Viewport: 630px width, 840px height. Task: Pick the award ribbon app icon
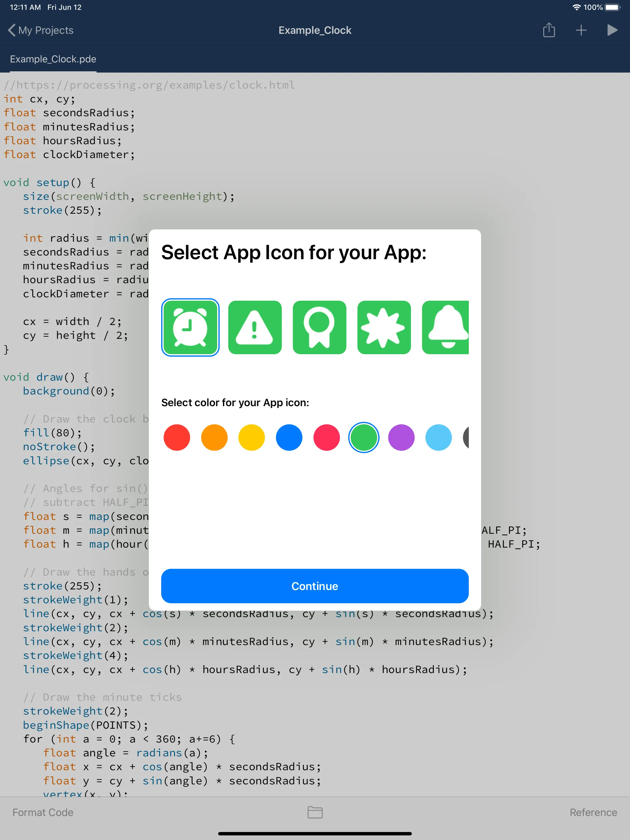coord(319,327)
